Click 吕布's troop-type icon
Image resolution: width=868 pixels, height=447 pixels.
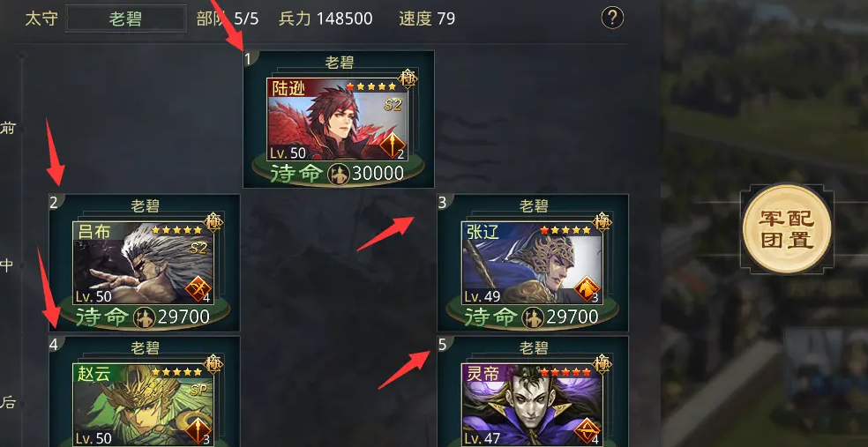[198, 289]
